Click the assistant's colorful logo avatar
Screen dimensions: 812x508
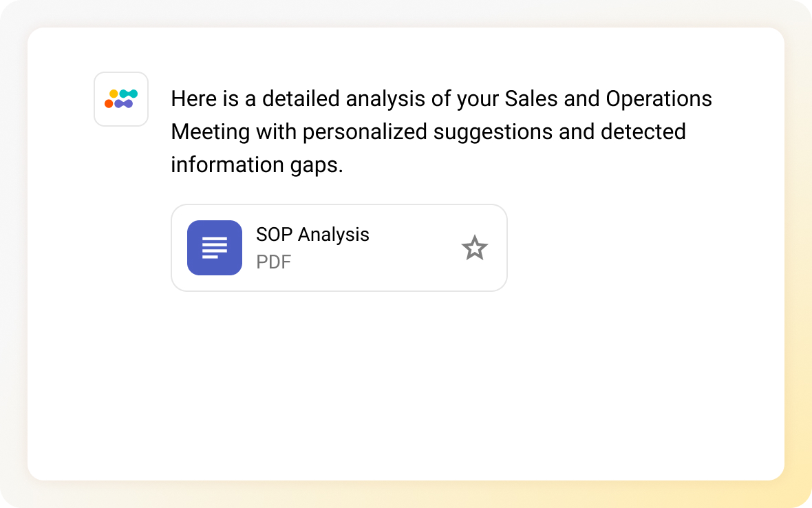coord(121,99)
